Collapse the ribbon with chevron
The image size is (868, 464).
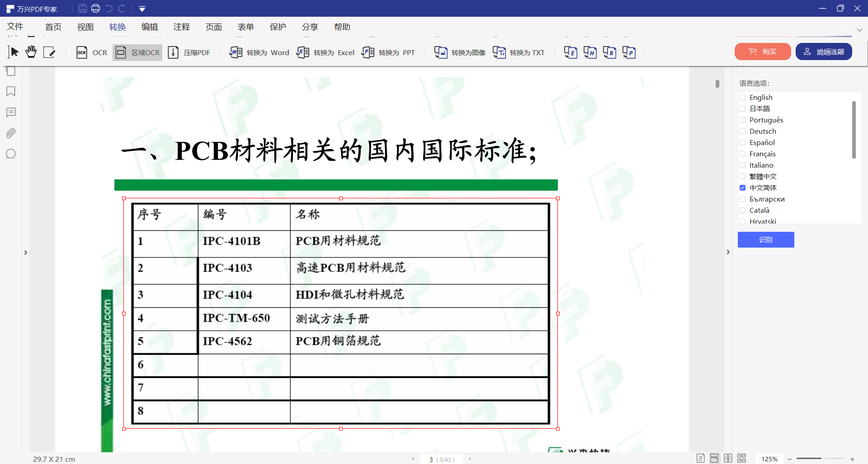(859, 30)
